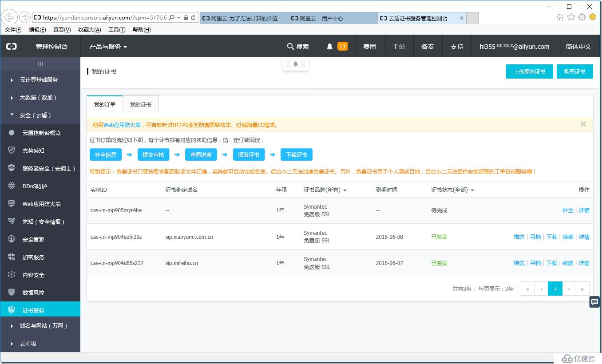Image resolution: width=602 pixels, height=364 pixels.
Task: Click the 下载证书 step button
Action: tap(297, 154)
